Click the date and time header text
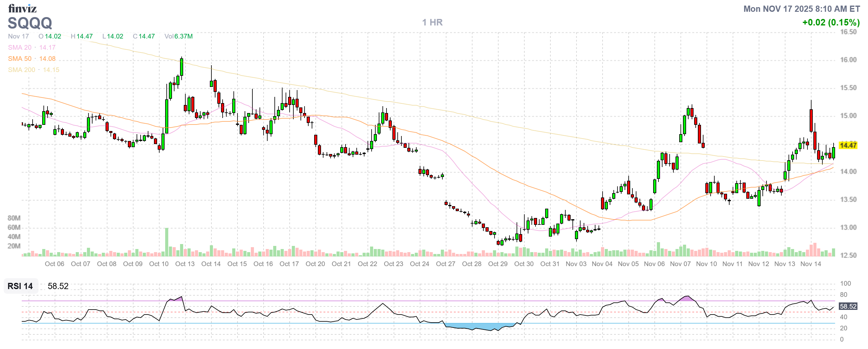868x349 pixels. coord(801,9)
